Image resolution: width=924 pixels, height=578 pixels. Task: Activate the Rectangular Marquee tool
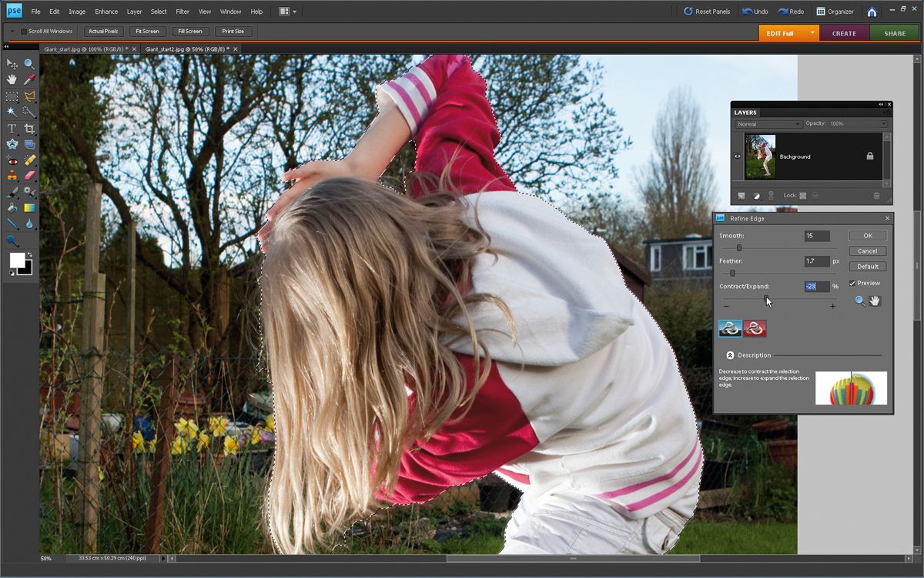11,96
